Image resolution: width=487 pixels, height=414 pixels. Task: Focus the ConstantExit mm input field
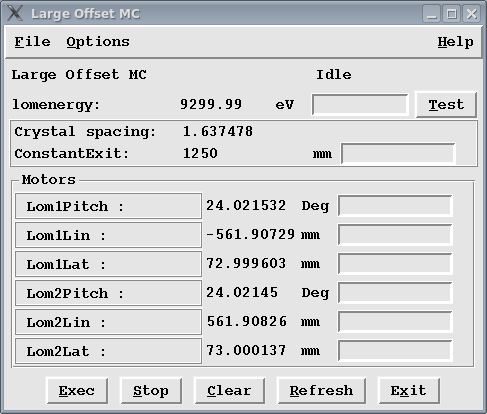[x=398, y=154]
